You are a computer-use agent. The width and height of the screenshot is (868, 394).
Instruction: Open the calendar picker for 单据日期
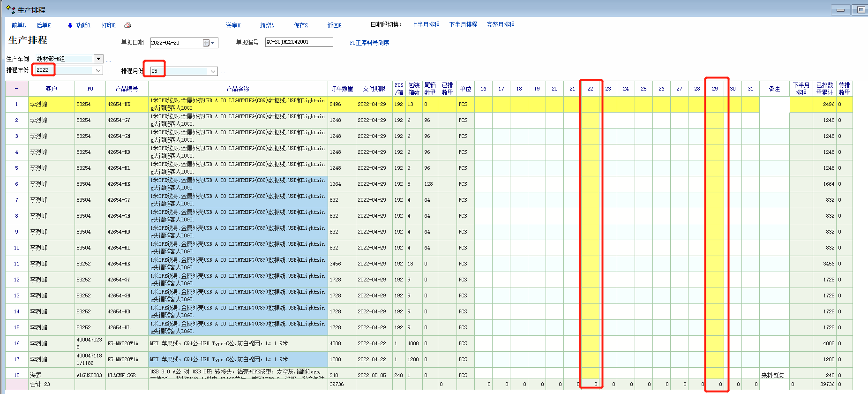point(206,43)
